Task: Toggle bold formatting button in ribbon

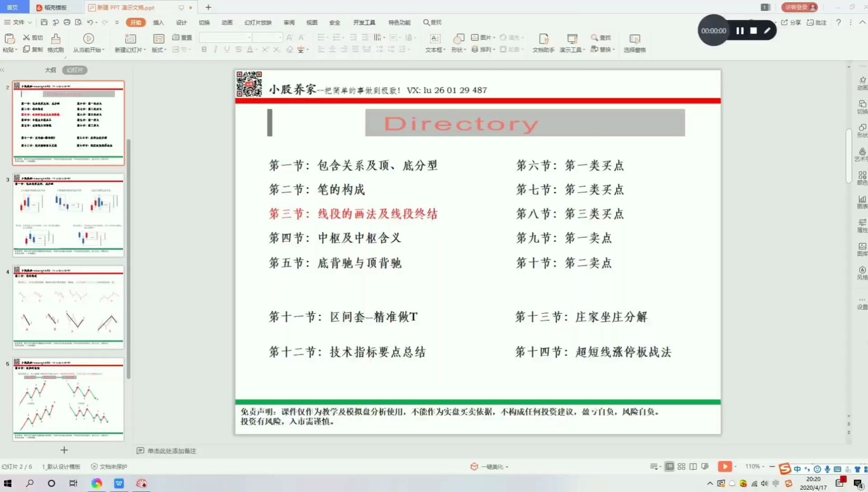Action: (203, 49)
